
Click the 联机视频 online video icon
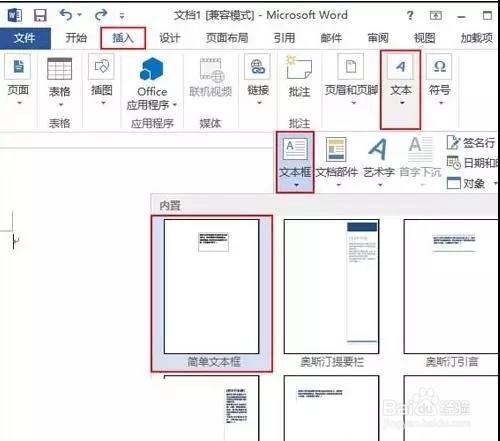[x=211, y=70]
